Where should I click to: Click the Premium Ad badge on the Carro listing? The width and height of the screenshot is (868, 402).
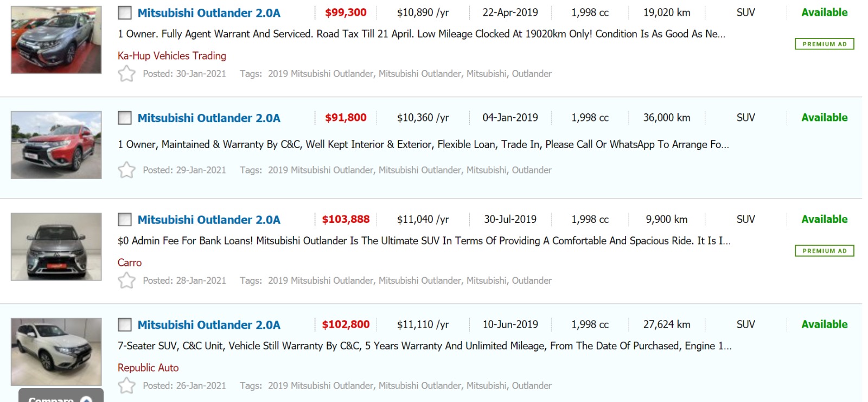coord(824,251)
